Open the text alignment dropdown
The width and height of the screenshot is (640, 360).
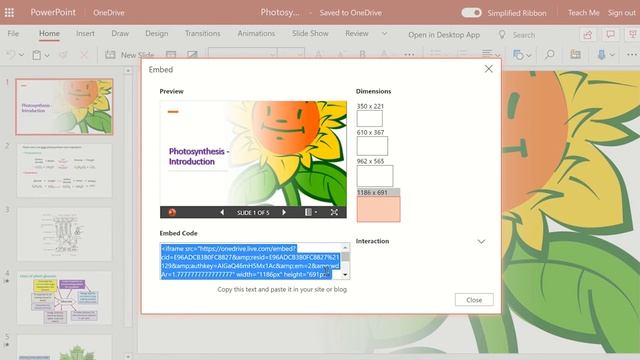click(x=491, y=54)
